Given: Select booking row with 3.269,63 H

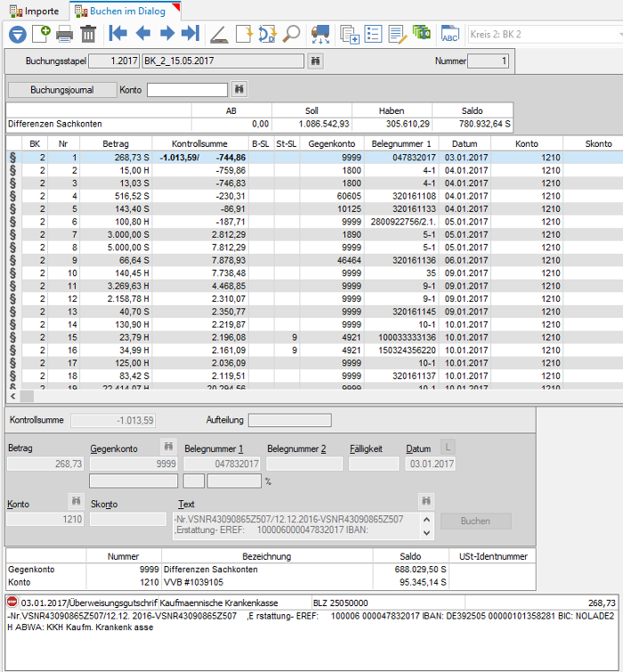Looking at the screenshot, I should coord(314,286).
